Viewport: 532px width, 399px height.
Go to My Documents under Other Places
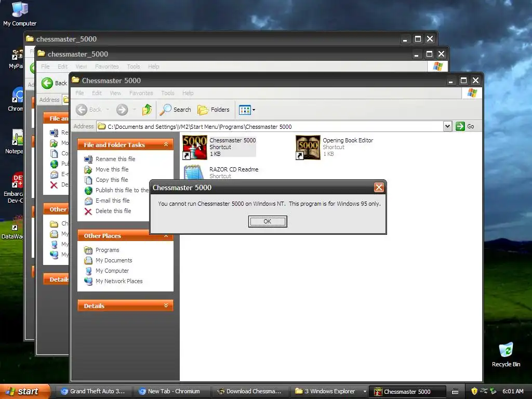coord(114,261)
